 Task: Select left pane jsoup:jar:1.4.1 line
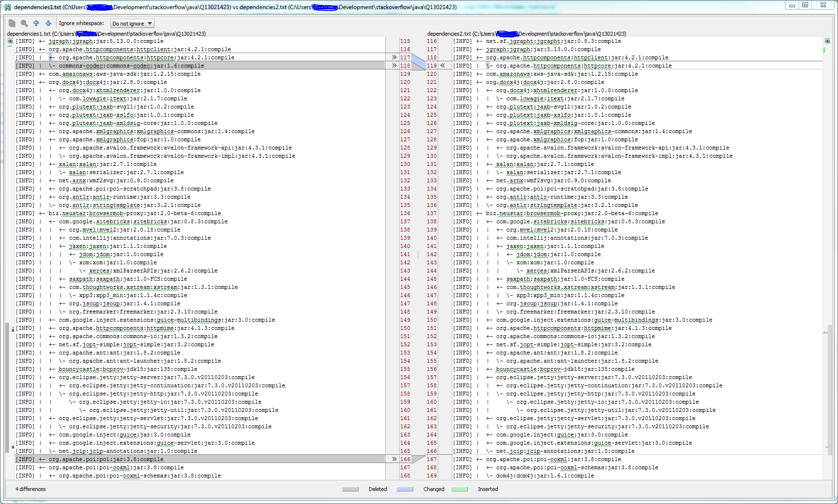click(x=200, y=303)
